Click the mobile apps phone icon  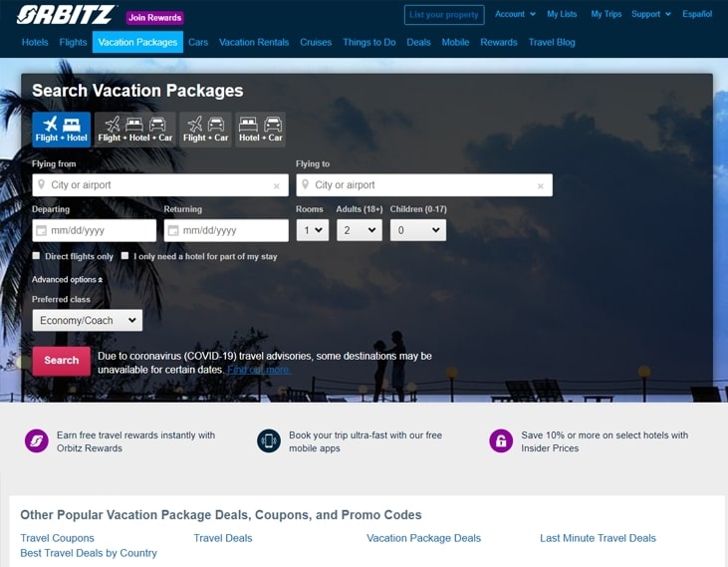(x=269, y=440)
